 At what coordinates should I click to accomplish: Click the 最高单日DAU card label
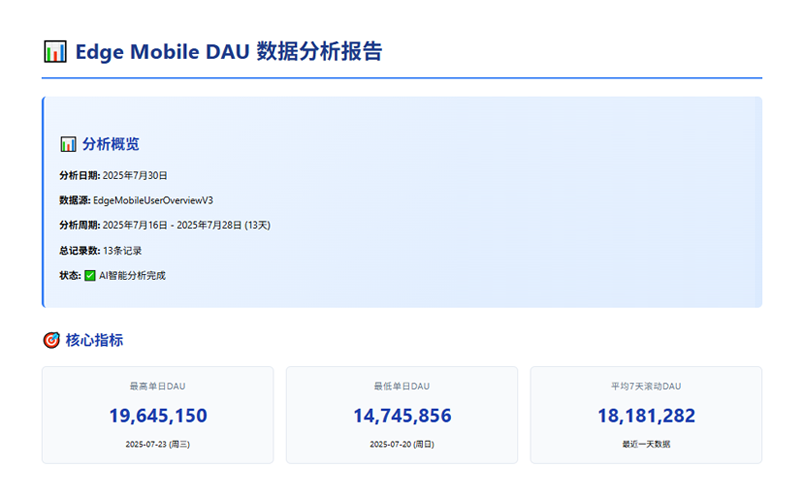(x=158, y=386)
